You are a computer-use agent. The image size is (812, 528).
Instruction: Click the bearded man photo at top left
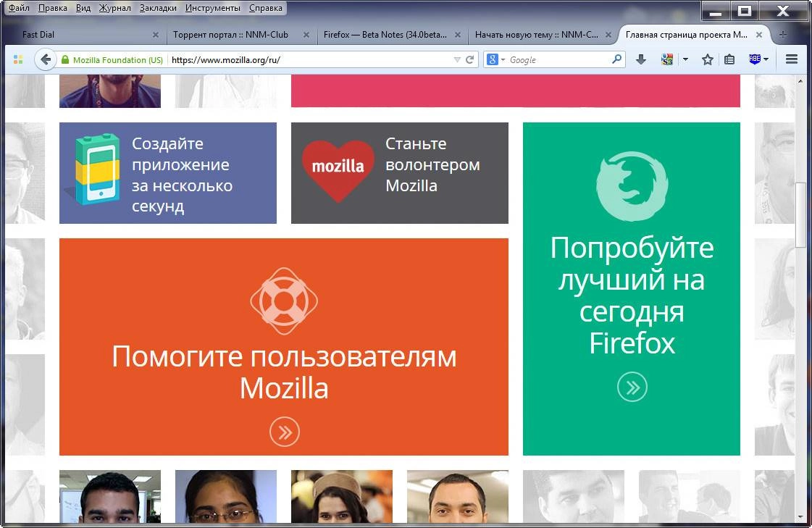[110, 91]
